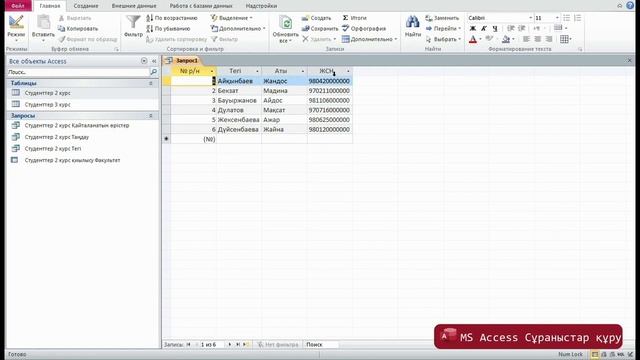Open Access help question mark
Image resolution: width=640 pixels, height=360 pixels.
(x=630, y=6)
